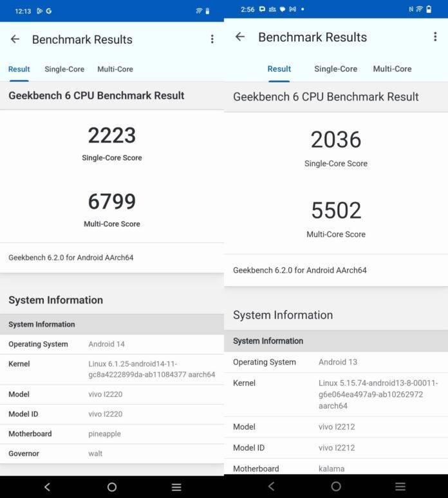The width and height of the screenshot is (448, 498).
Task: Tap chat bubble notification icon in right status bar
Action: click(283, 9)
